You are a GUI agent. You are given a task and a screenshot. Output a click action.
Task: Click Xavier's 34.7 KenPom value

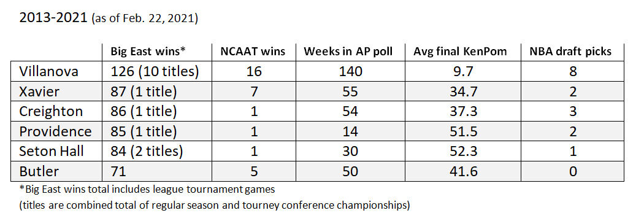462,91
